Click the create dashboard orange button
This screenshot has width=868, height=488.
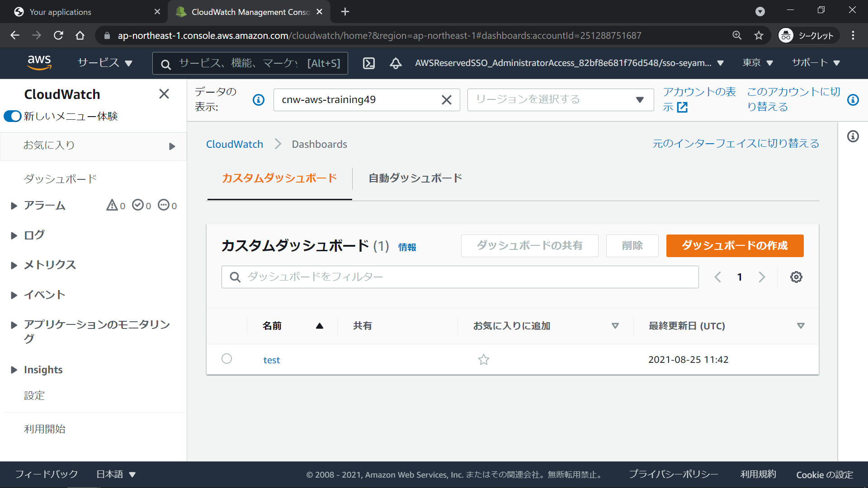click(x=734, y=245)
